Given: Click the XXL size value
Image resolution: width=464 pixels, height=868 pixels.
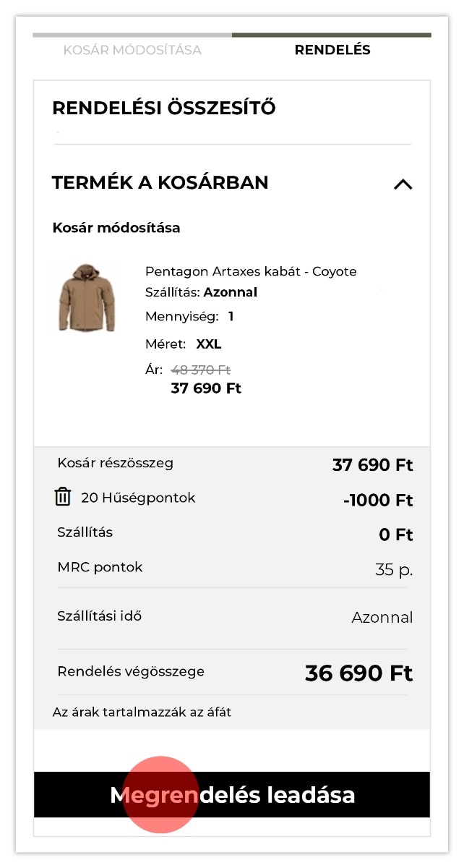Looking at the screenshot, I should click(208, 344).
